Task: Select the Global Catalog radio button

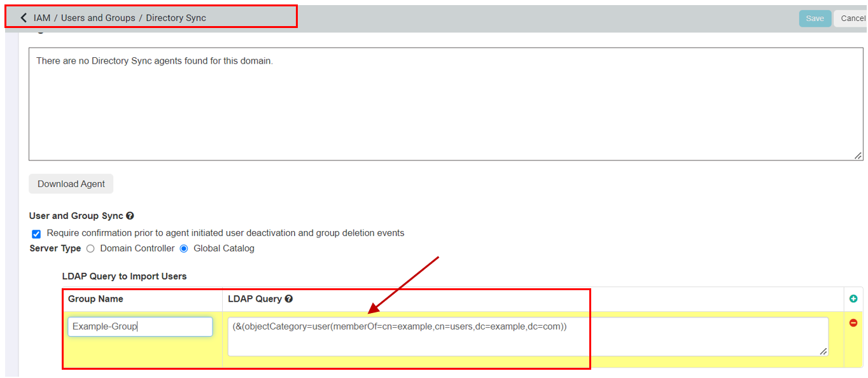Action: tap(184, 249)
